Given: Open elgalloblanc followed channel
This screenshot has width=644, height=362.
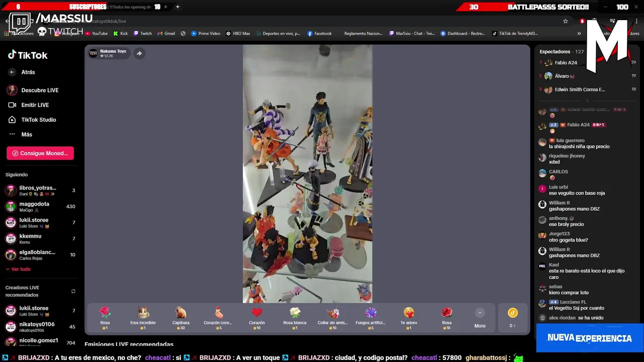Looking at the screenshot, I should (x=40, y=255).
